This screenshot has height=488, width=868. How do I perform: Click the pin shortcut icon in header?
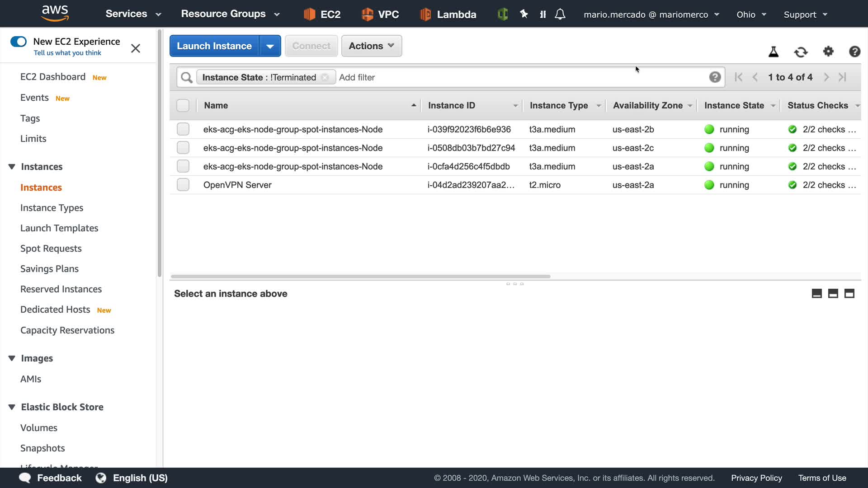[524, 14]
